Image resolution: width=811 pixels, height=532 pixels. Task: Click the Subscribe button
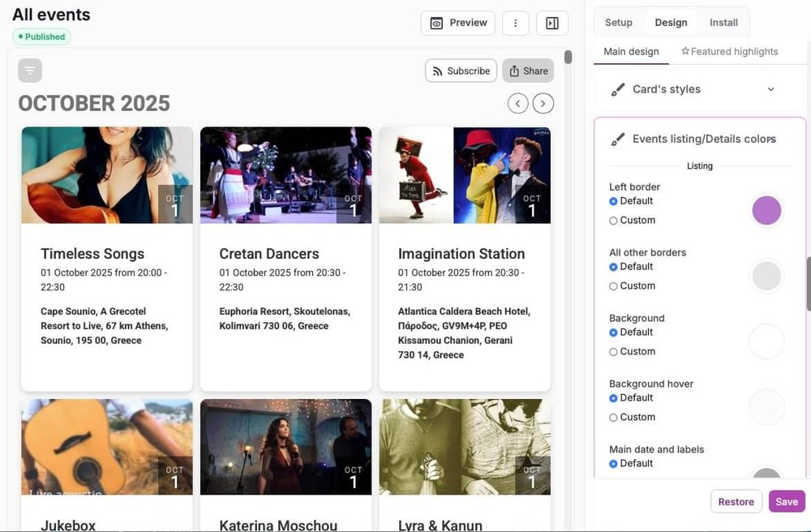click(461, 71)
